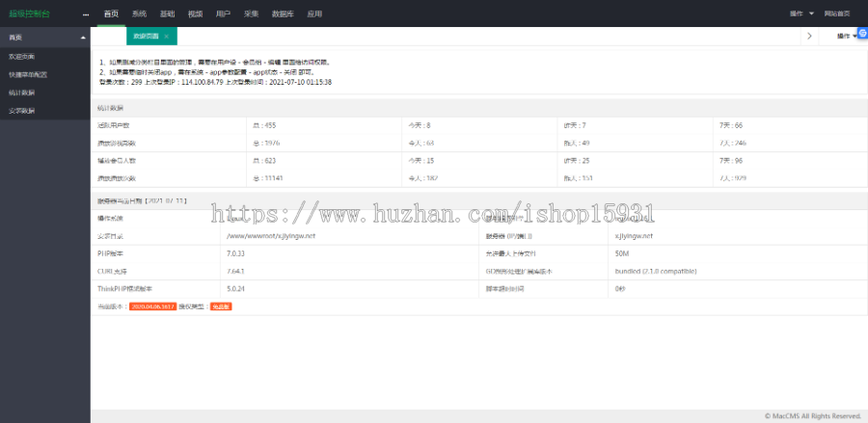Click the 统计数据 section header

coord(479,108)
